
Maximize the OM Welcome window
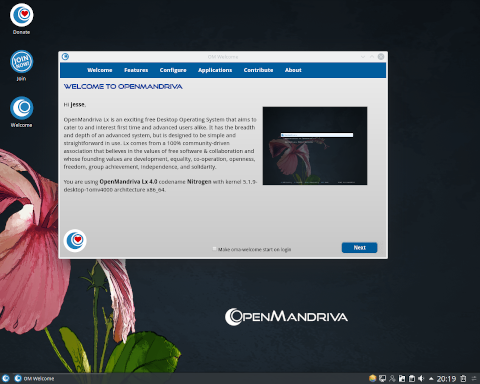click(372, 57)
